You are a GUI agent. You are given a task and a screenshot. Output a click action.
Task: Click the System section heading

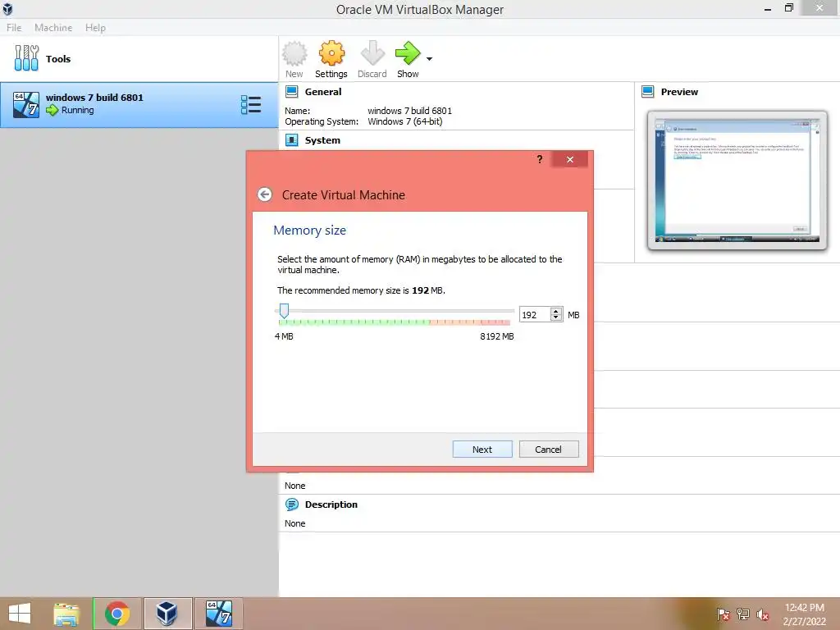pyautogui.click(x=322, y=140)
